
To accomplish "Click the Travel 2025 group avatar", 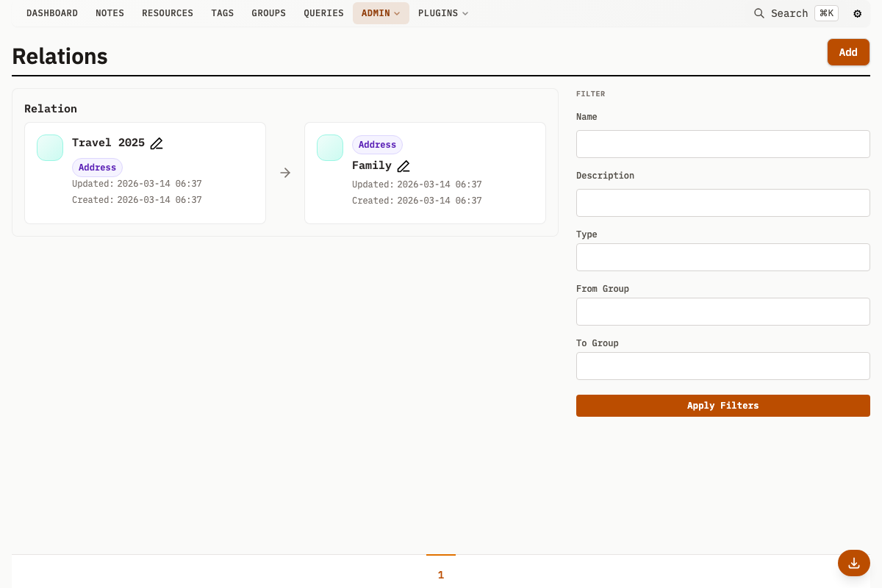I will point(50,148).
